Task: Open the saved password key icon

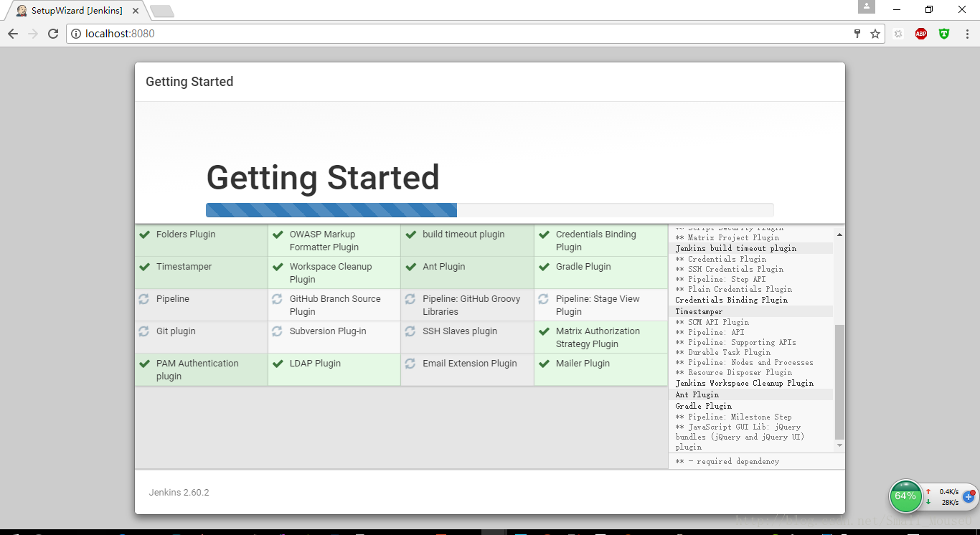Action: (857, 34)
